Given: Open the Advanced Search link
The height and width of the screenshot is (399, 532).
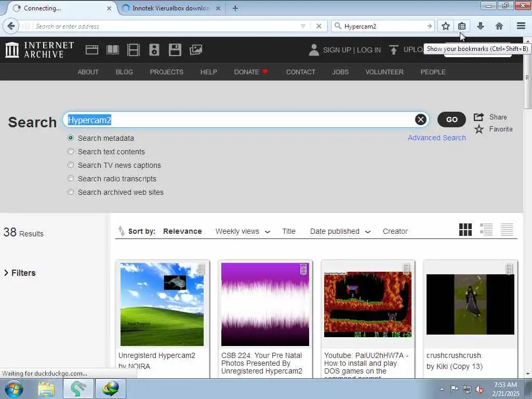Looking at the screenshot, I should (436, 138).
